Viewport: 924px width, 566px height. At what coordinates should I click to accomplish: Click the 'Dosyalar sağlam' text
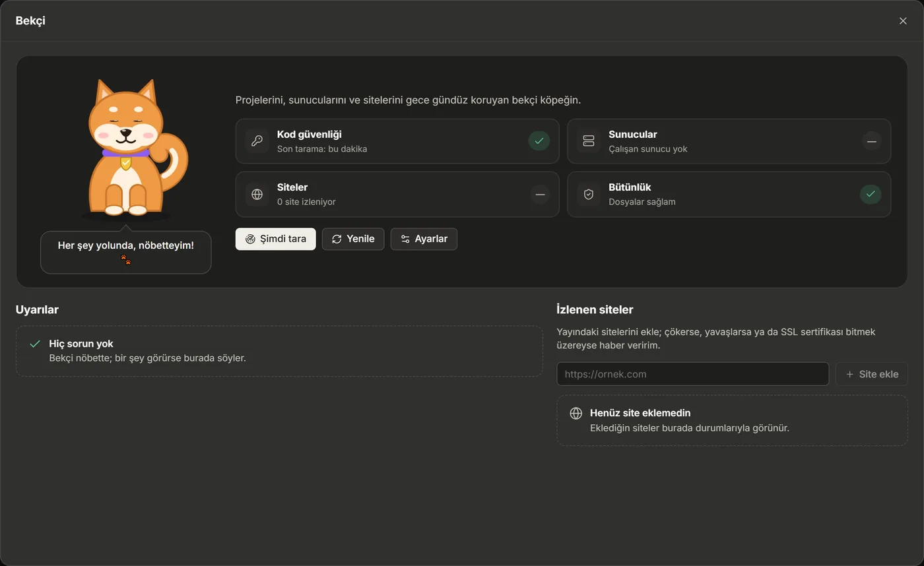tap(642, 202)
